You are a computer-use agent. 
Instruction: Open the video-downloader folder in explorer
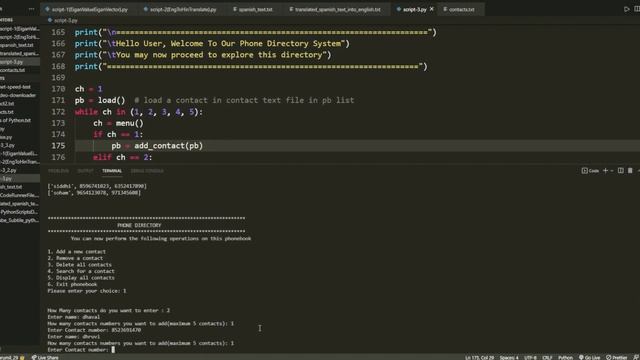20,95
